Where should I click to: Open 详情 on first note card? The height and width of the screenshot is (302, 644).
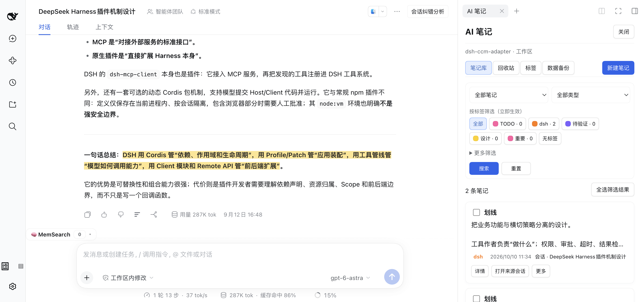coord(480,271)
